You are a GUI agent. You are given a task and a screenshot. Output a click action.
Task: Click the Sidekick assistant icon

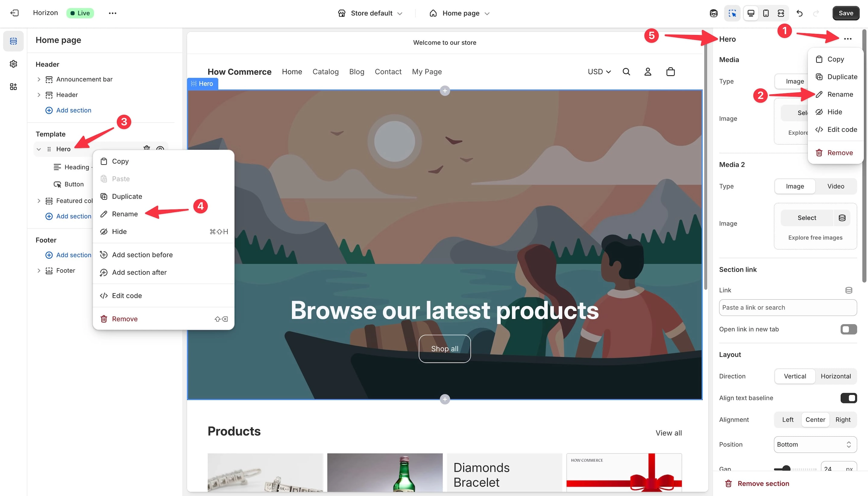714,13
